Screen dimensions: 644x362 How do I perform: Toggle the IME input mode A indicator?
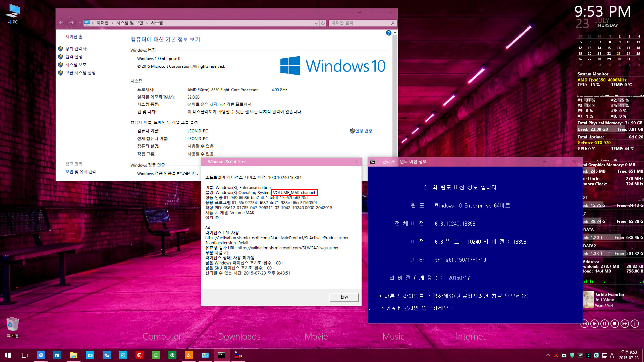(x=612, y=355)
